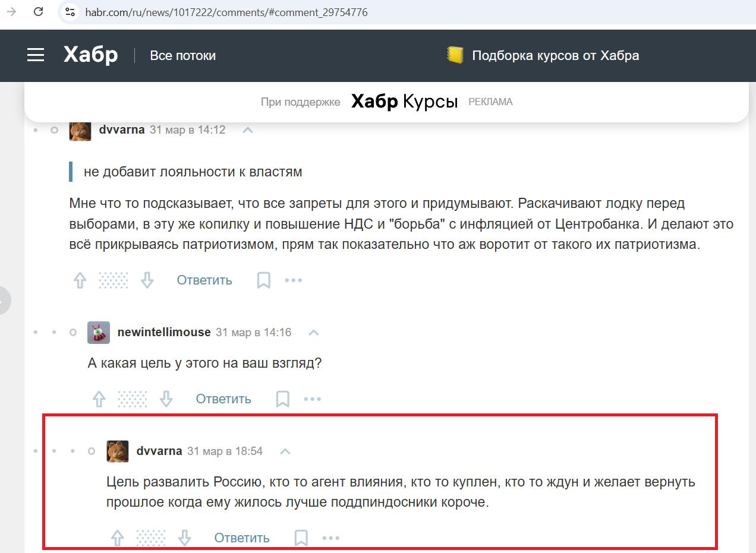Downvote dvvarna's 18:54 comment
The width and height of the screenshot is (756, 553).
pyautogui.click(x=185, y=538)
